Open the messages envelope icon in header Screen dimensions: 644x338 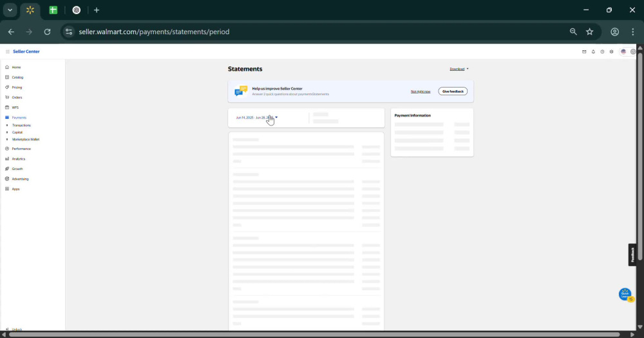tap(584, 52)
